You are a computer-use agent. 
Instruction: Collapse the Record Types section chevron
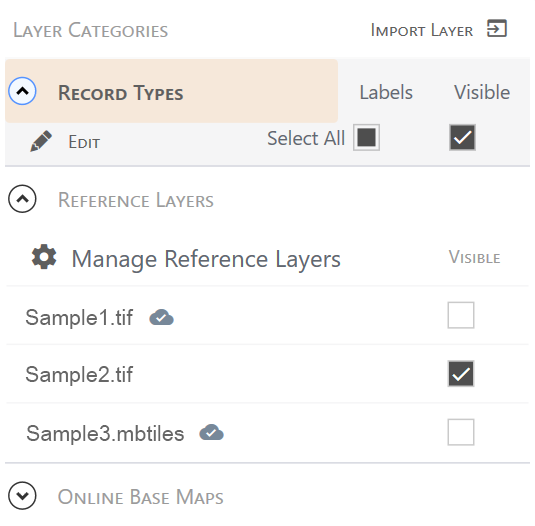pyautogui.click(x=23, y=91)
